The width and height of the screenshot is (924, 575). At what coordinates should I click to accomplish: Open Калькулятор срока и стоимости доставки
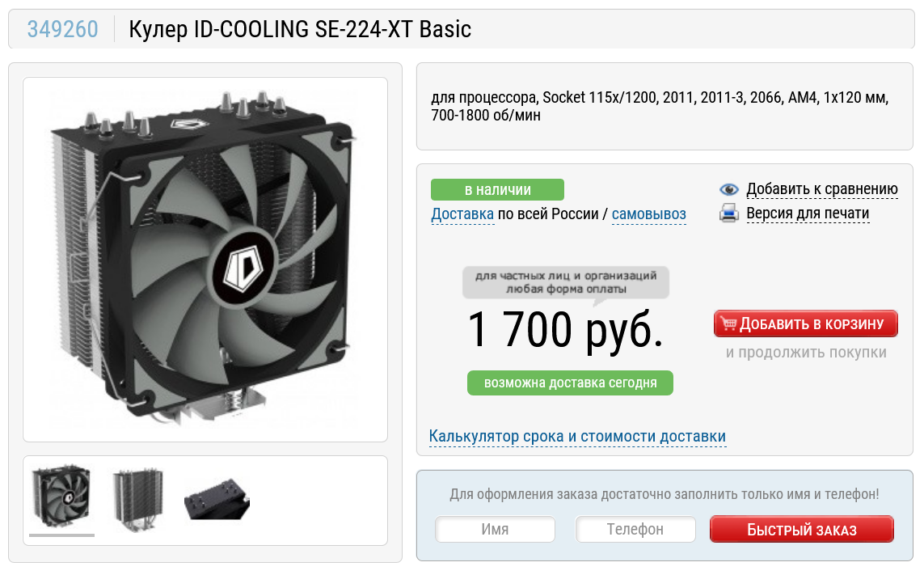[577, 437]
